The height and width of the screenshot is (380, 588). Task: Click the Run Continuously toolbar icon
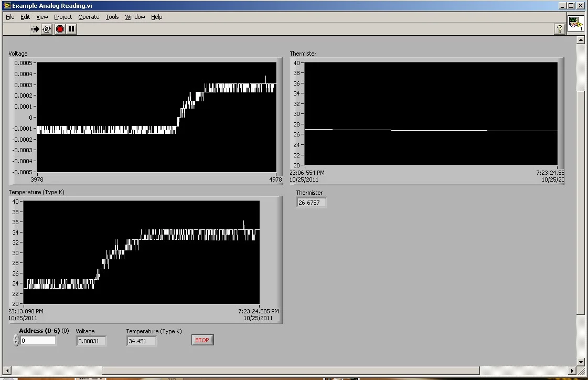[47, 29]
